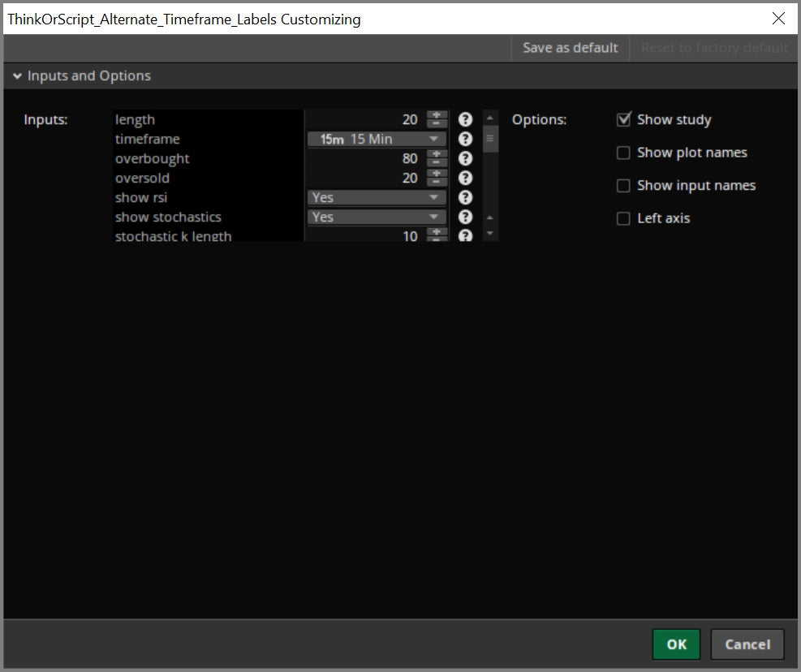Click Save as default
Image resolution: width=801 pixels, height=672 pixels.
pos(570,48)
